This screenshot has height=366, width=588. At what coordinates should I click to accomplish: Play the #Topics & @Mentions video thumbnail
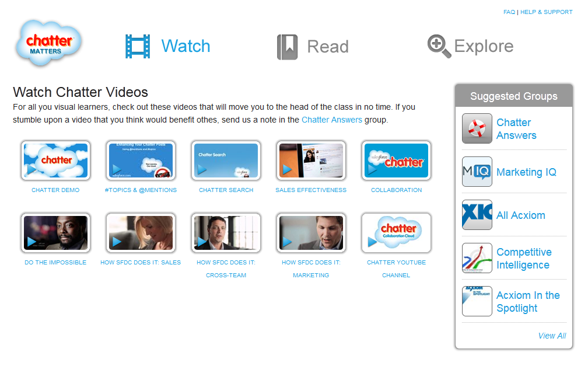click(x=141, y=161)
